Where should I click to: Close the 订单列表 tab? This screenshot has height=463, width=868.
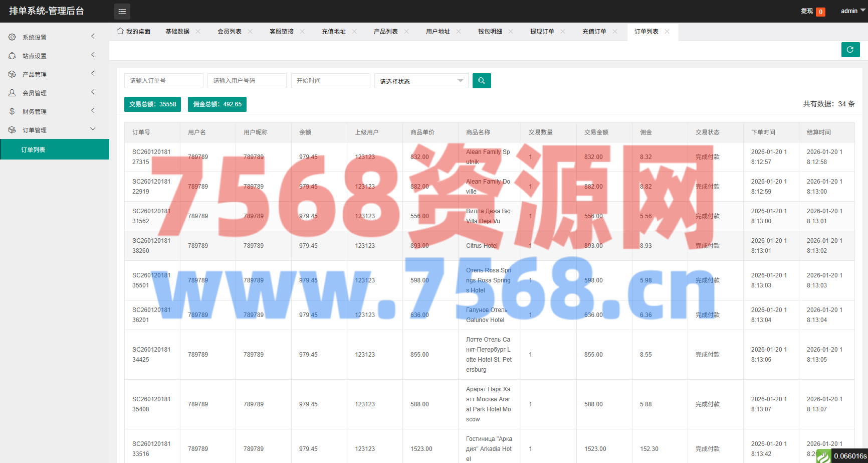pos(667,31)
